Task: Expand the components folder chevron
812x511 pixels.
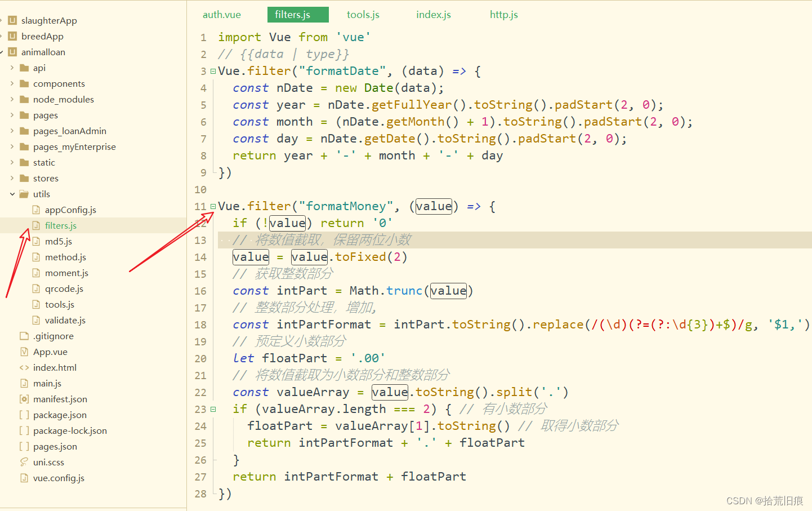Action: click(12, 83)
